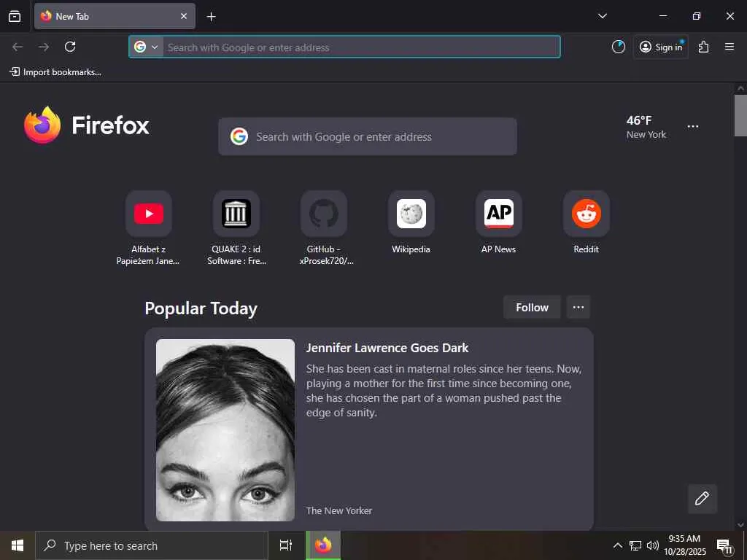Open the AP News shortcut tile
This screenshot has height=560, width=747.
(x=499, y=214)
